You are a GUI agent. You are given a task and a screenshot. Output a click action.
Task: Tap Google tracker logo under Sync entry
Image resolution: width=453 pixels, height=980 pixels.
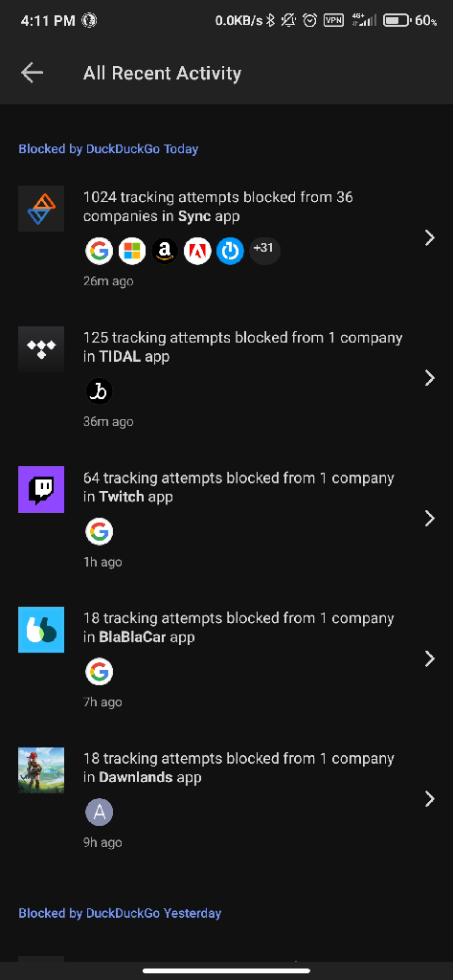pos(99,252)
